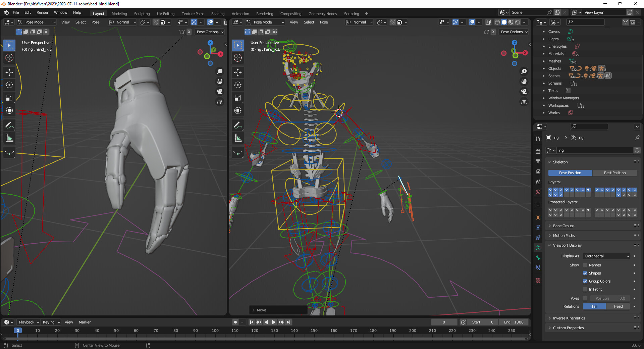Screen dimensions: 644x349
Task: Enable the In Front checkbox
Action: 585,289
